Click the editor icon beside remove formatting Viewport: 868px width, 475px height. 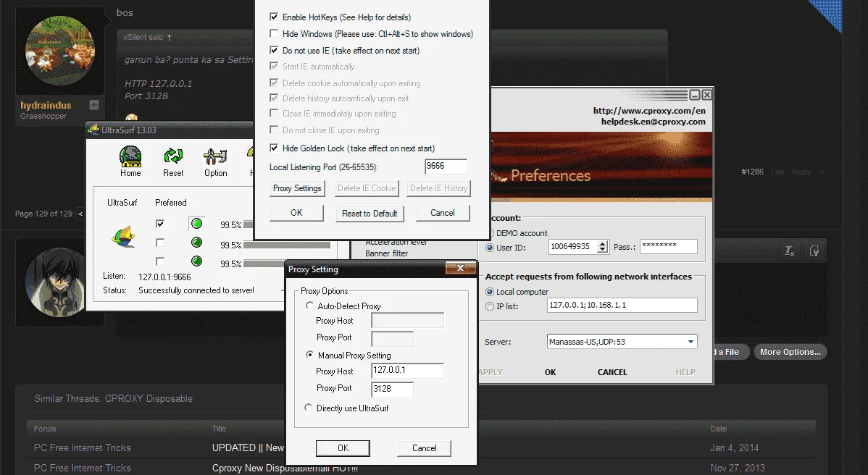coord(814,251)
